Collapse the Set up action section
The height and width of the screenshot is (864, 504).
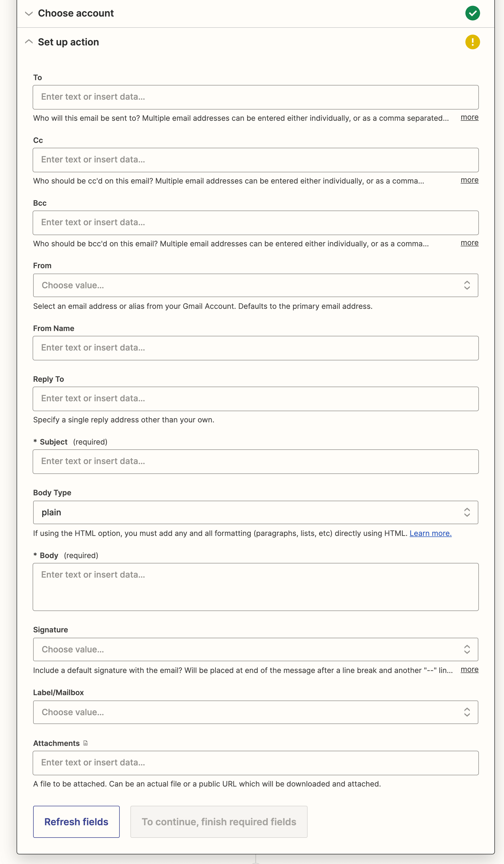(29, 42)
